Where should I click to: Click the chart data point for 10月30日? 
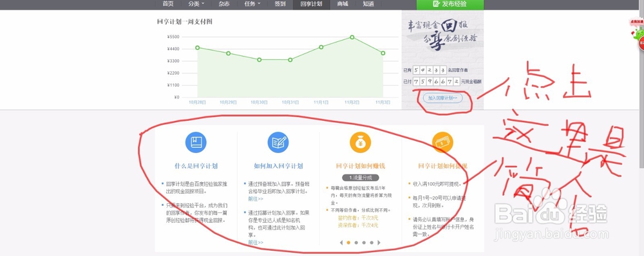pos(259,60)
